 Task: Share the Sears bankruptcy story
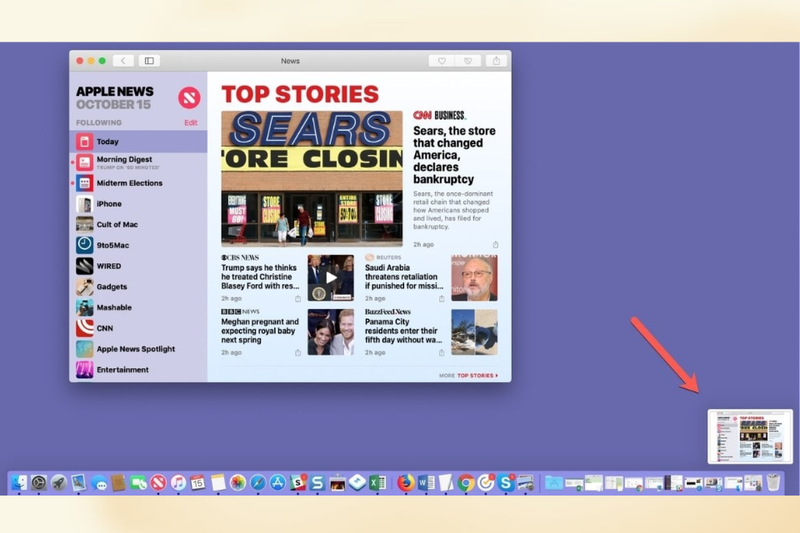coord(495,245)
